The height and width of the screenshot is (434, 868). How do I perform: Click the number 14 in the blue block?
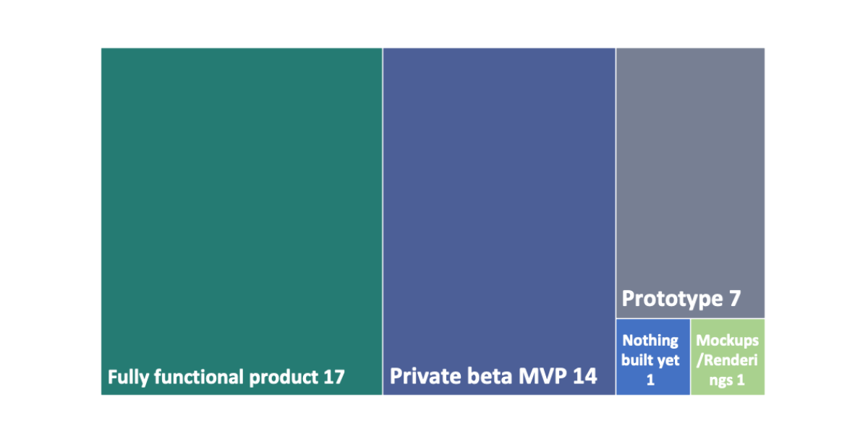(x=585, y=377)
